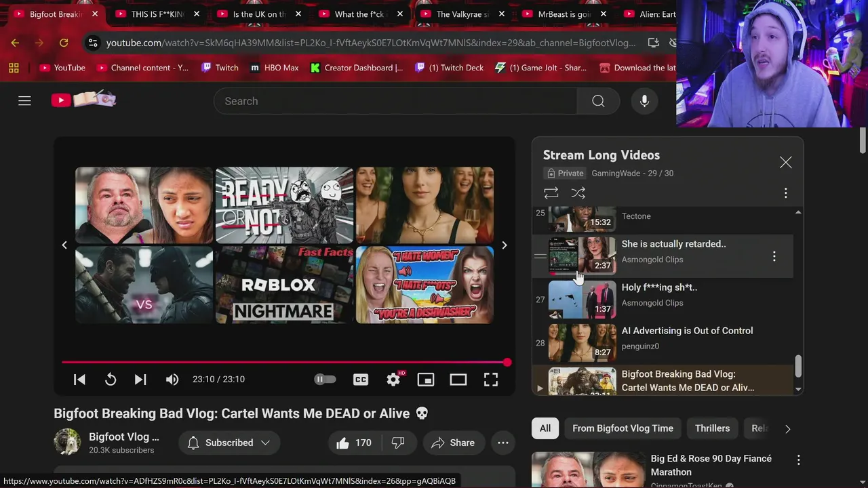
Task: Enable miniplayer mode
Action: pos(426,380)
